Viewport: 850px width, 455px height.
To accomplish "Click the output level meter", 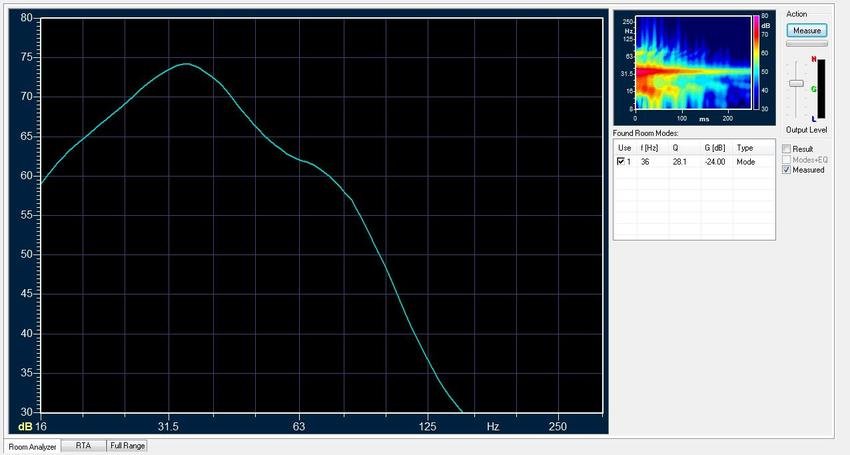I will [x=821, y=89].
